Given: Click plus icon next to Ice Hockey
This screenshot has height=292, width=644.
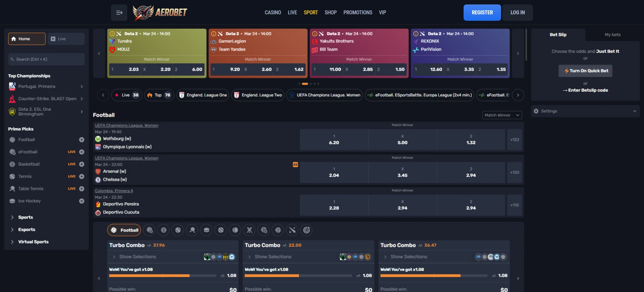Looking at the screenshot, I should [82, 201].
